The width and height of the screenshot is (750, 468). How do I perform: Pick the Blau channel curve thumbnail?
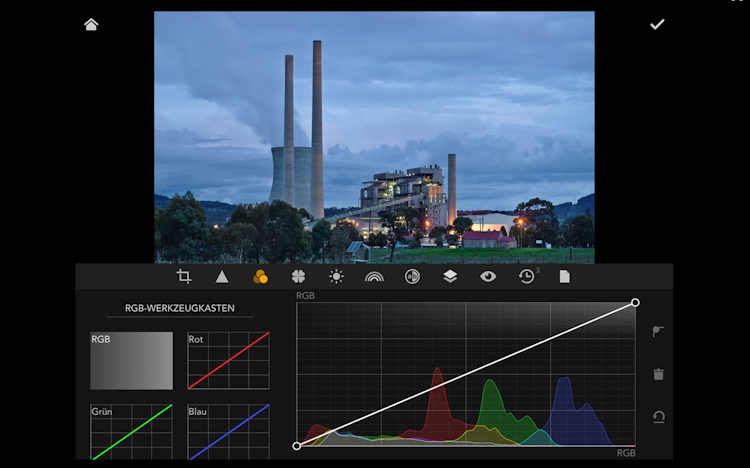tap(228, 432)
